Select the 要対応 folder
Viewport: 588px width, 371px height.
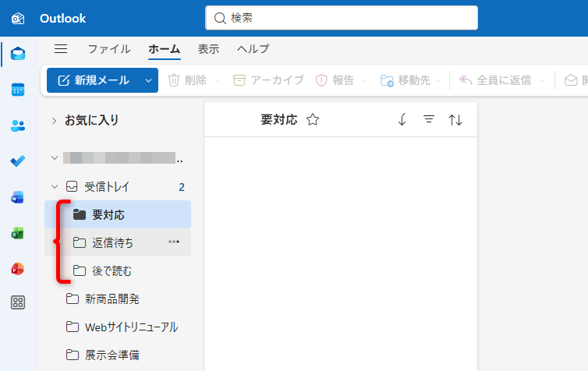118,215
